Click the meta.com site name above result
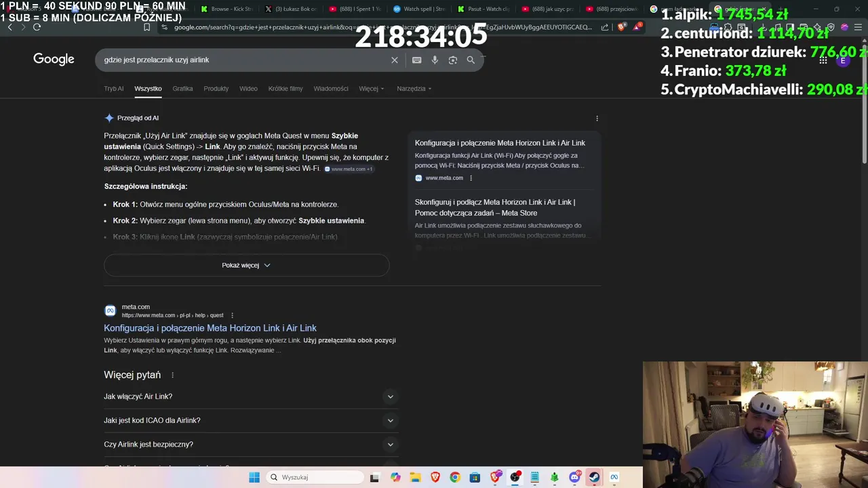Image resolution: width=868 pixels, height=488 pixels. [x=136, y=307]
